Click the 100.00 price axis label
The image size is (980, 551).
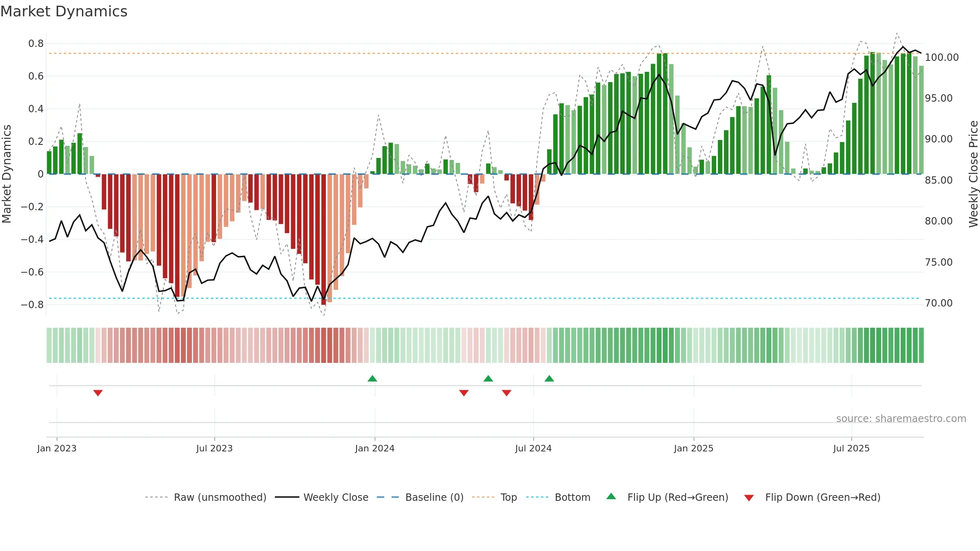pos(942,57)
